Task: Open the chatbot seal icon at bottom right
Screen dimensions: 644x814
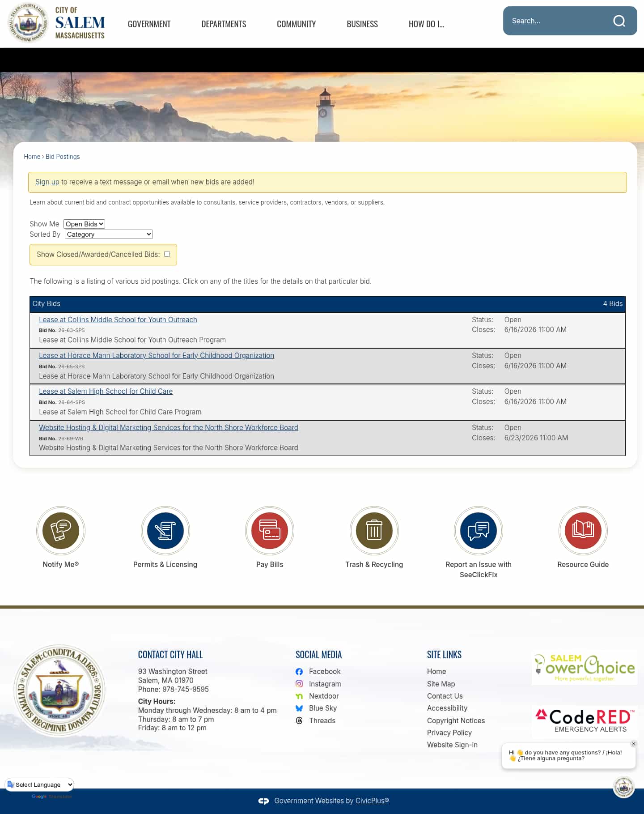Action: click(624, 788)
